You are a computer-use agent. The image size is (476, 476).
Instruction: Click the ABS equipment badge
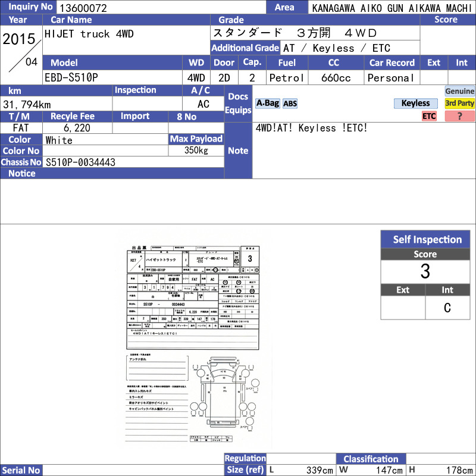pos(290,104)
